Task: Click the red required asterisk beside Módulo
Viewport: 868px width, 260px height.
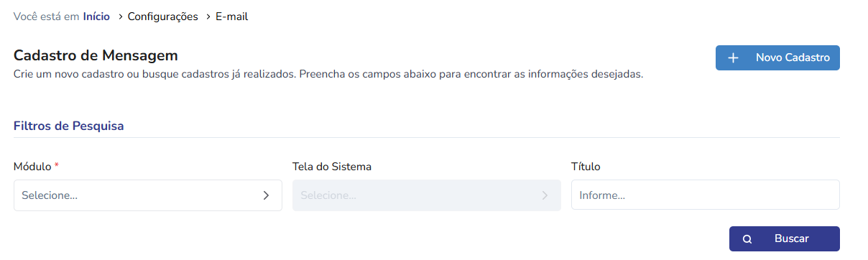Action: coord(57,166)
